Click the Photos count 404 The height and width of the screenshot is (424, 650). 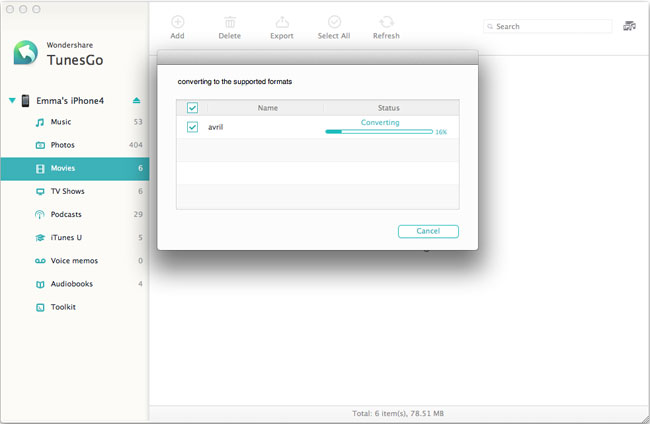(x=136, y=145)
